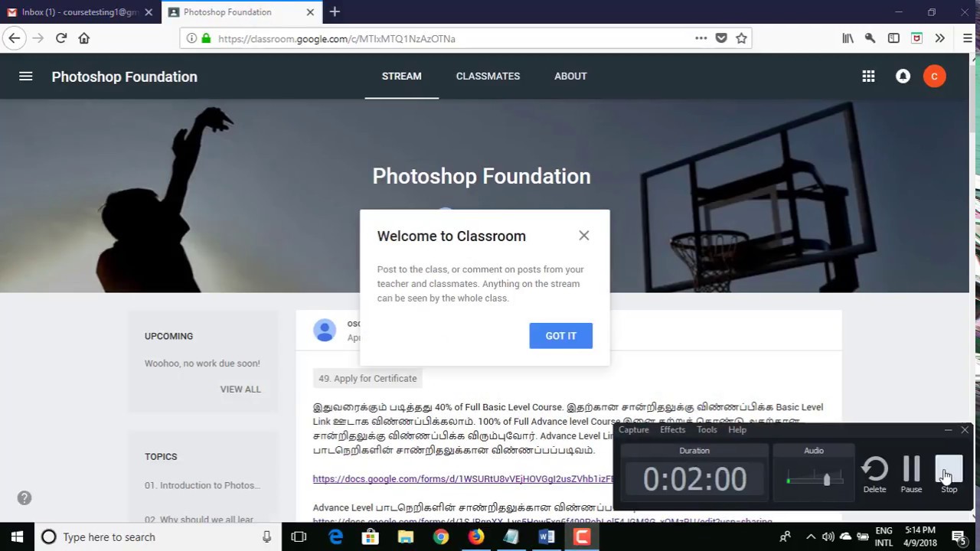The height and width of the screenshot is (551, 980).
Task: Pause the screen recording
Action: point(911,474)
